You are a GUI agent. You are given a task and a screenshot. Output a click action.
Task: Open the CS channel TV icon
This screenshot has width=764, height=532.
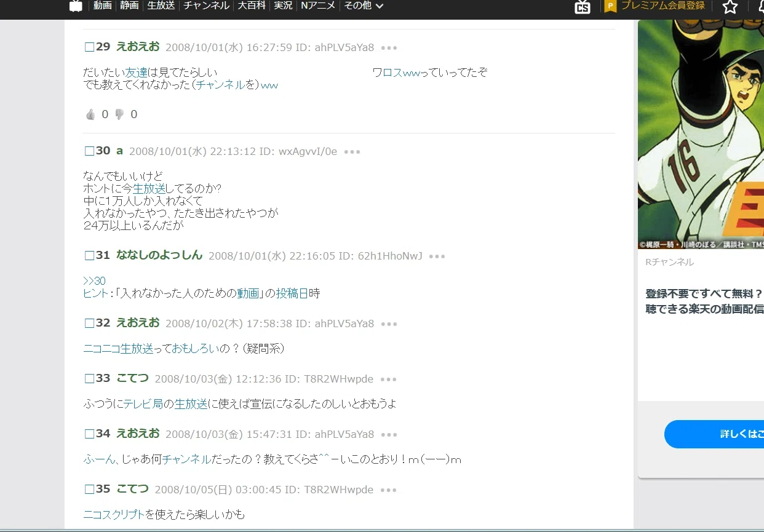(582, 7)
